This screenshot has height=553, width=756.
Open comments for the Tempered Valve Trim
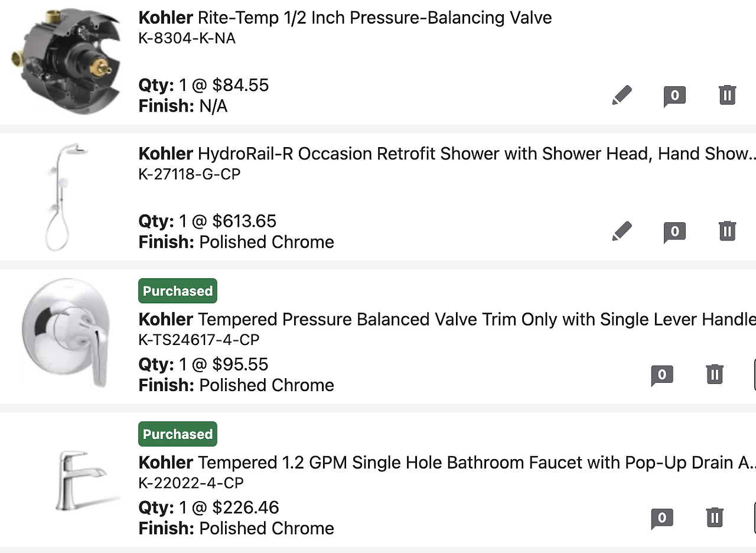coord(661,375)
